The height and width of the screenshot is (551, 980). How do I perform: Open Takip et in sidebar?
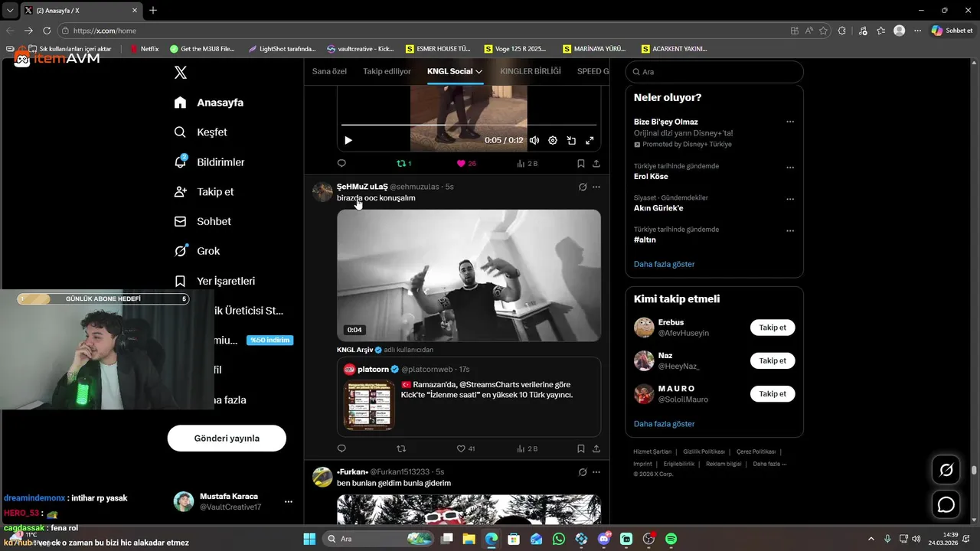[x=204, y=192]
